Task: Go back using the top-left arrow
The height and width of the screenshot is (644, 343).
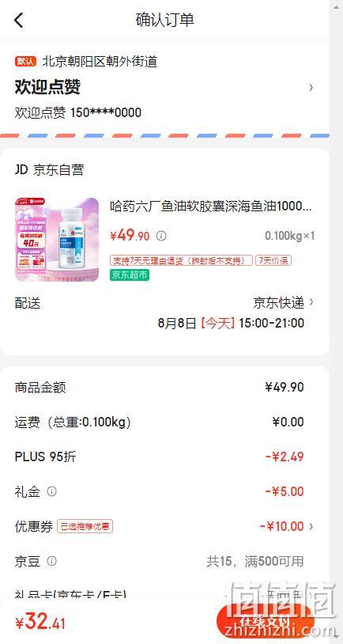Action: click(19, 20)
